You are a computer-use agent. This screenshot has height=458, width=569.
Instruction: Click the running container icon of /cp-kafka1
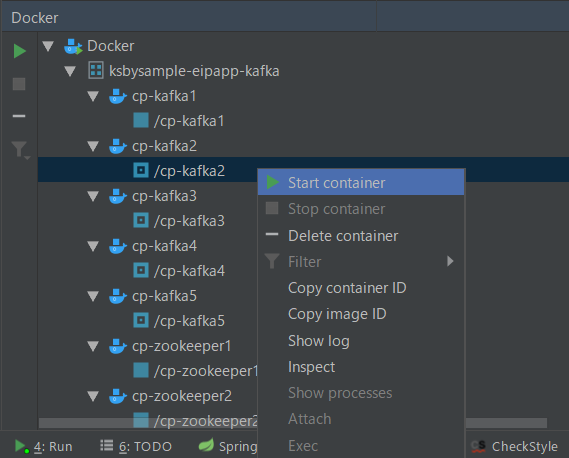141,120
